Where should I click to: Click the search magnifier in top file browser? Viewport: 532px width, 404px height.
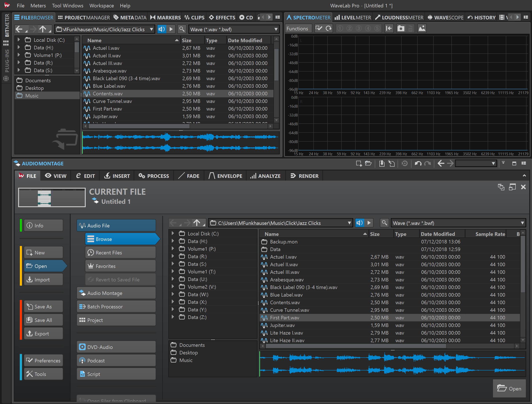coord(182,29)
